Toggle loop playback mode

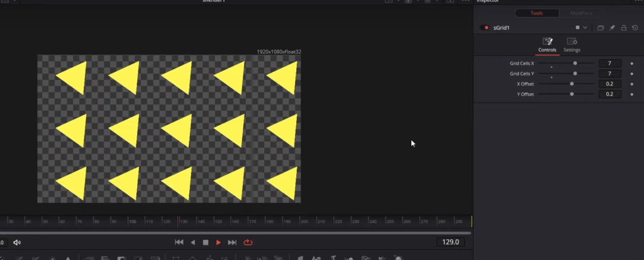point(248,242)
